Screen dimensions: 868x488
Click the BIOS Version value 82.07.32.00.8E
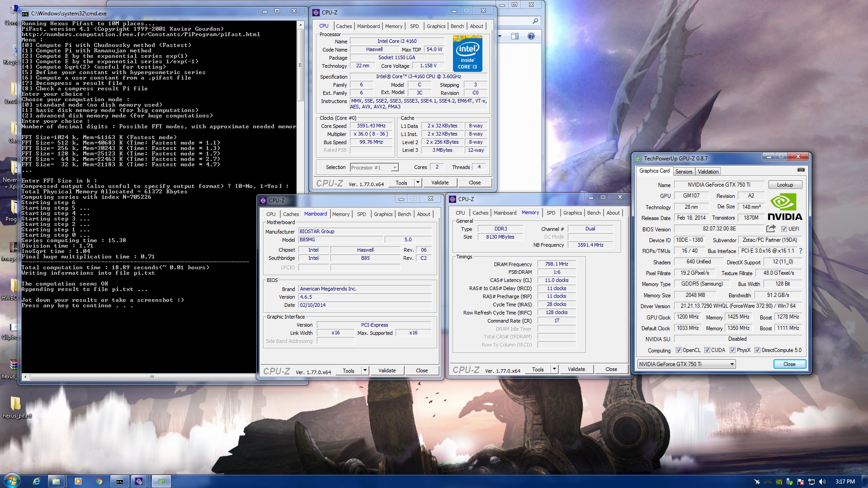[x=719, y=229]
